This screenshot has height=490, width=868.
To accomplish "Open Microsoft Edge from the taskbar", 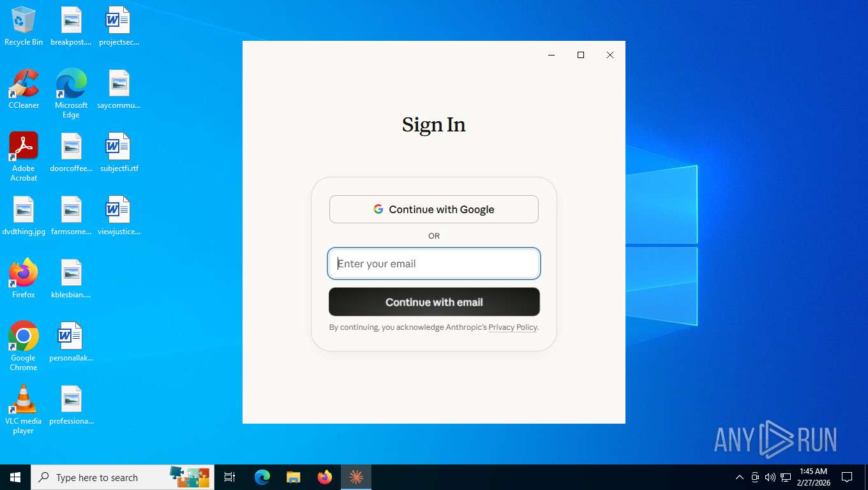I will [x=262, y=477].
